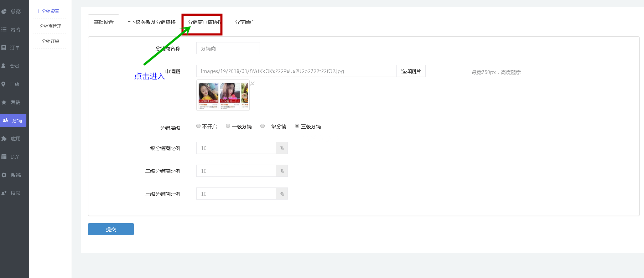Click the 分销商名称 input field
The image size is (644, 278).
228,48
